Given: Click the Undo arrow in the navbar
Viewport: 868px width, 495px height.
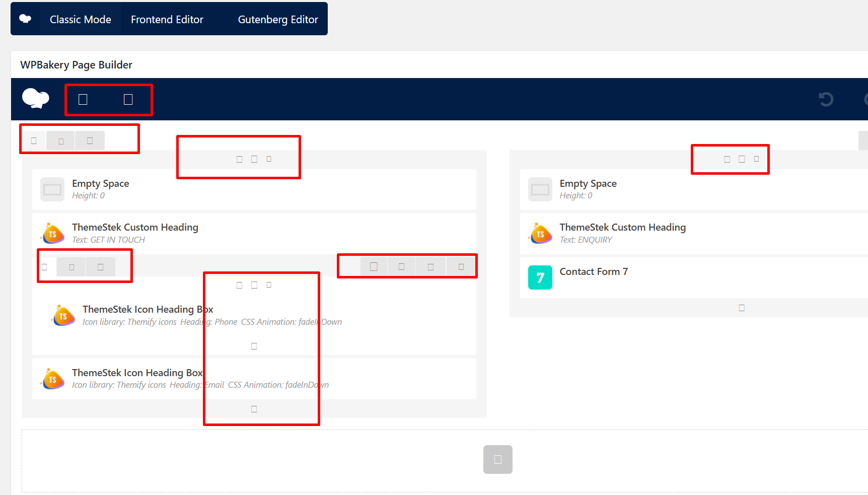Looking at the screenshot, I should pos(826,99).
